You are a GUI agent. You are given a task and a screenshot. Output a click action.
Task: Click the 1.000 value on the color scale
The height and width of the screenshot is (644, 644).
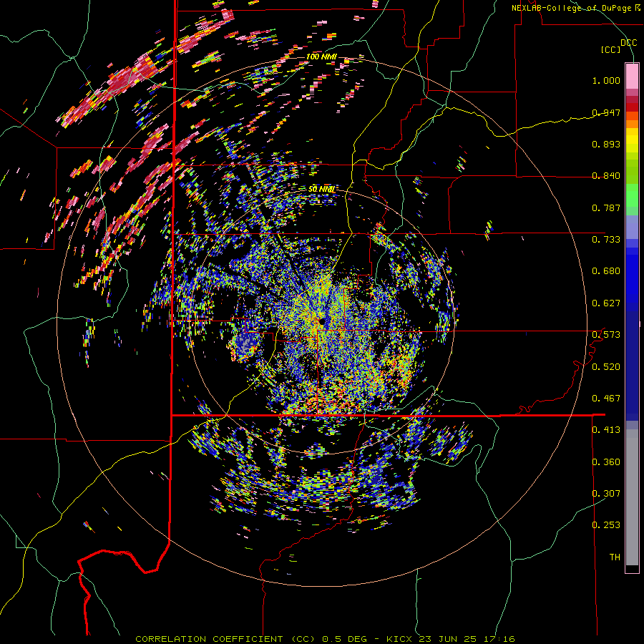pos(606,80)
